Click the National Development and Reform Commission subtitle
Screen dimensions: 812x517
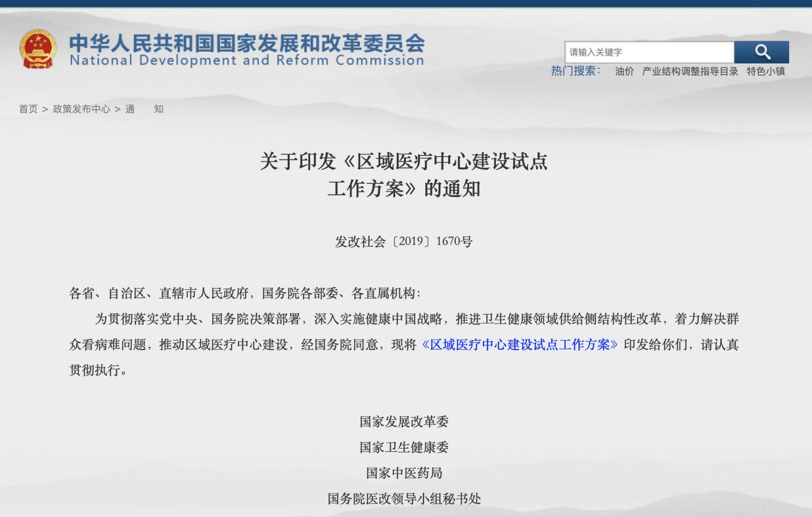click(247, 60)
